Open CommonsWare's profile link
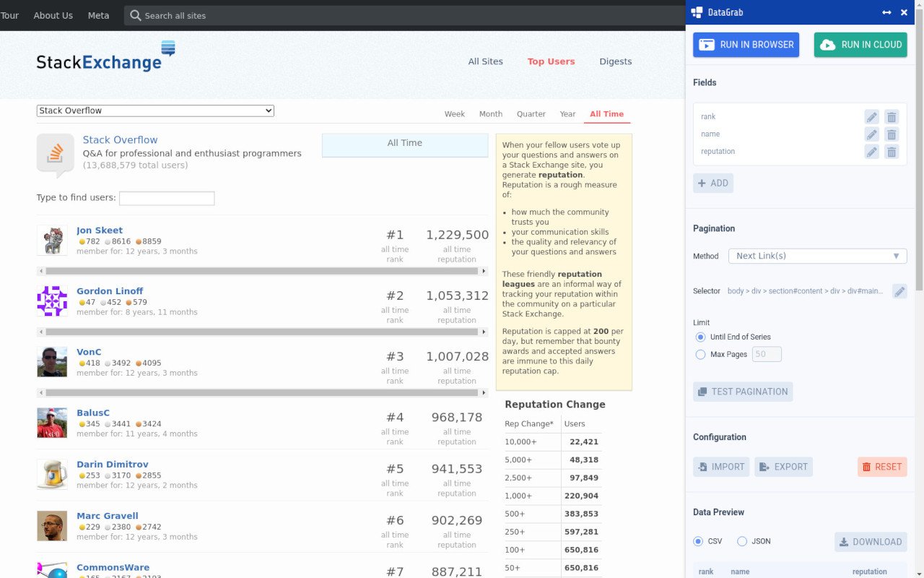The image size is (924, 578). (x=113, y=568)
